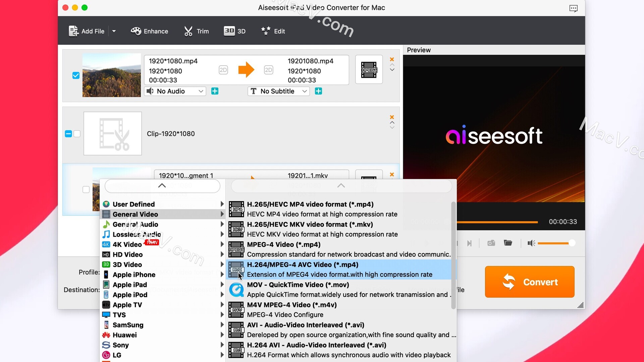Open the Apple iPhone device category
Screen dimensions: 644x362
click(163, 275)
